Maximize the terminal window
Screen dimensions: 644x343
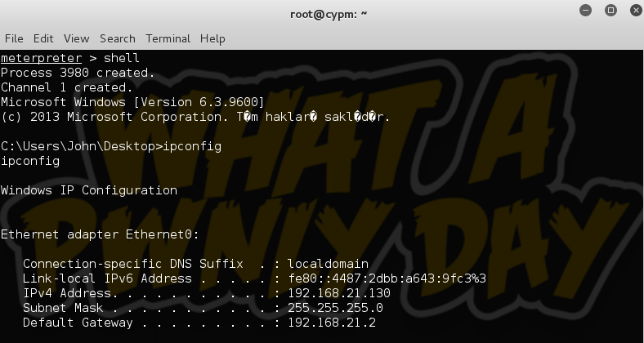pos(610,11)
